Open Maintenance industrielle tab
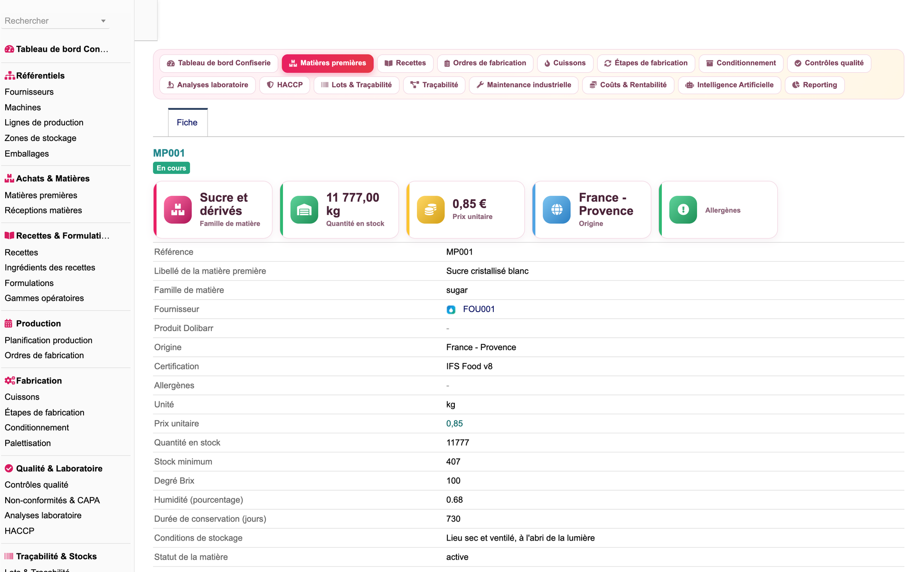Screen dimensions: 924x572 tap(524, 85)
